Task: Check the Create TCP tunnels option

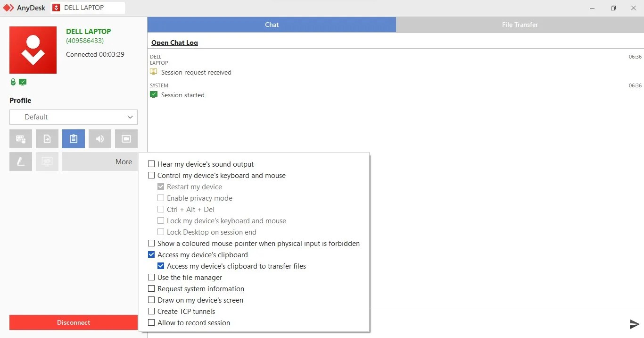Action: coord(151,311)
